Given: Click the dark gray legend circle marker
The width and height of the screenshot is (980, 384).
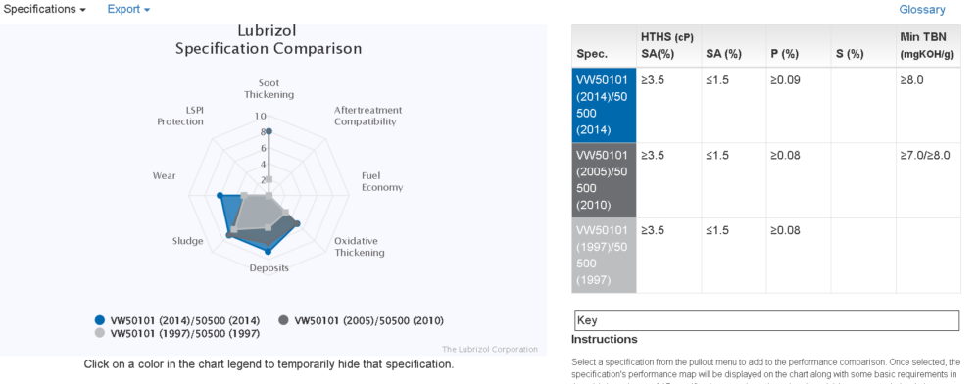Looking at the screenshot, I should (x=283, y=321).
